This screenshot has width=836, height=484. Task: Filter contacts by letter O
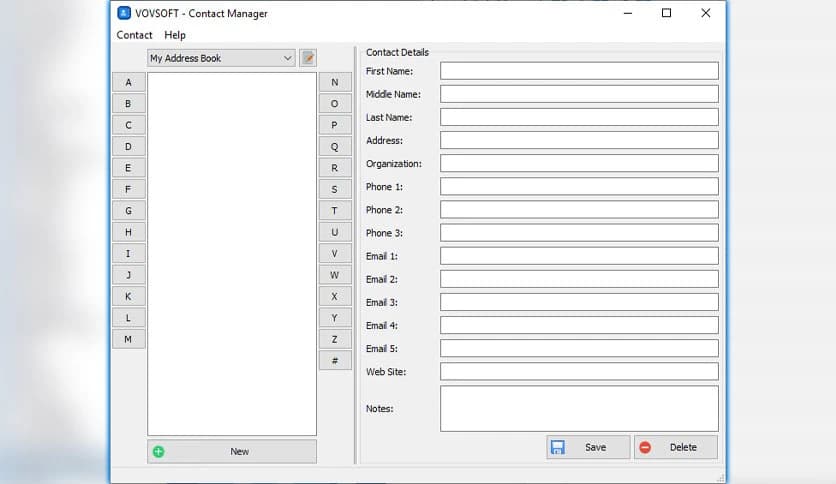[x=335, y=104]
